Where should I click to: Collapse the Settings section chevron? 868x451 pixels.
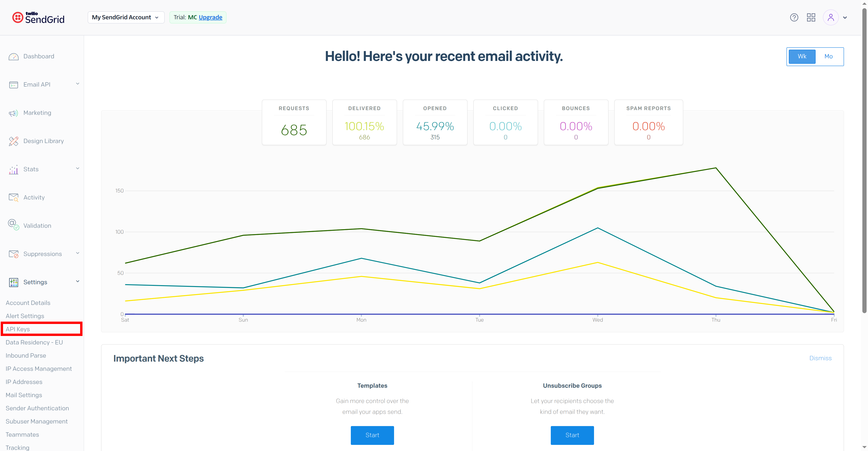(x=78, y=282)
